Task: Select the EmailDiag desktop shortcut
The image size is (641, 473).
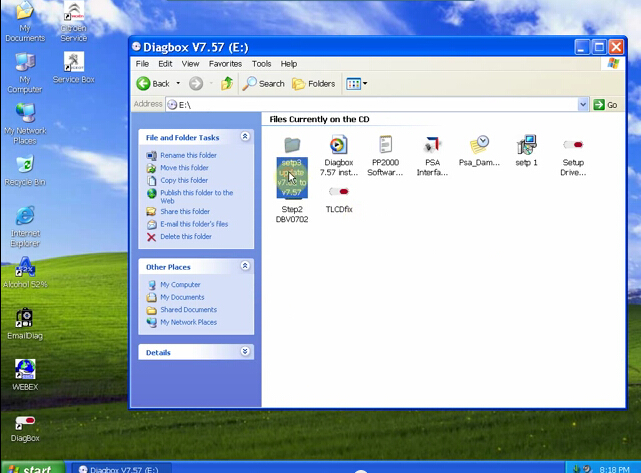Action: 25,324
